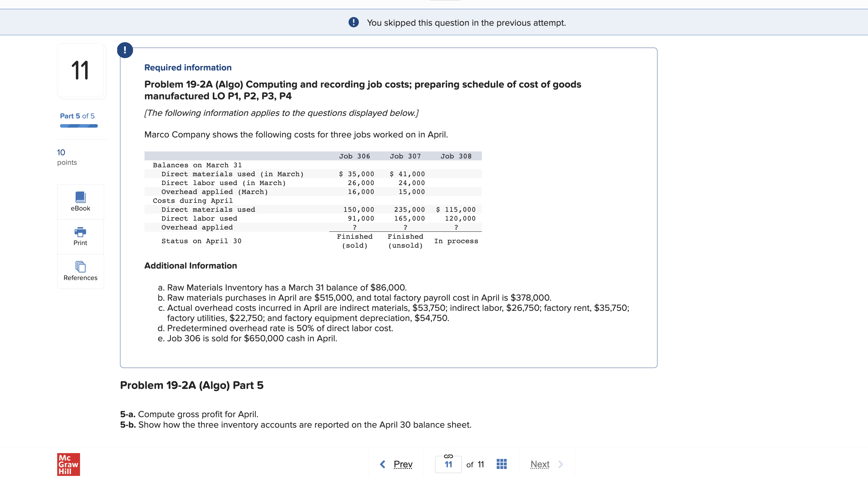Go to previous question with Prev link
The height and width of the screenshot is (481, 868).
click(403, 464)
